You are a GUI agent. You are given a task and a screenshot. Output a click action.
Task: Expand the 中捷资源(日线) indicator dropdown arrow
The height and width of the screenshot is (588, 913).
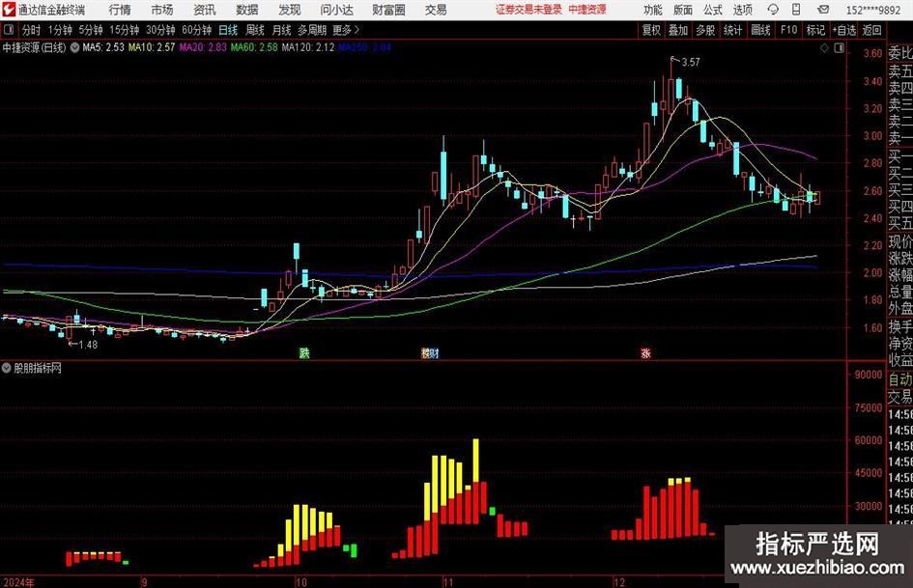[74, 47]
